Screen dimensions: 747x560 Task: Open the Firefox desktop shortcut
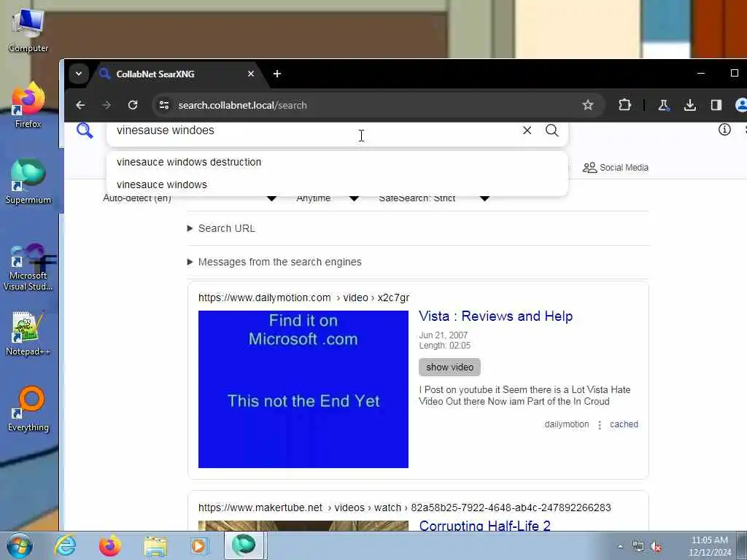(28, 106)
